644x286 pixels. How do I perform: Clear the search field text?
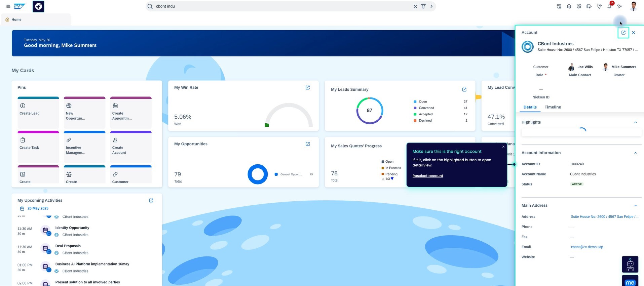click(415, 6)
